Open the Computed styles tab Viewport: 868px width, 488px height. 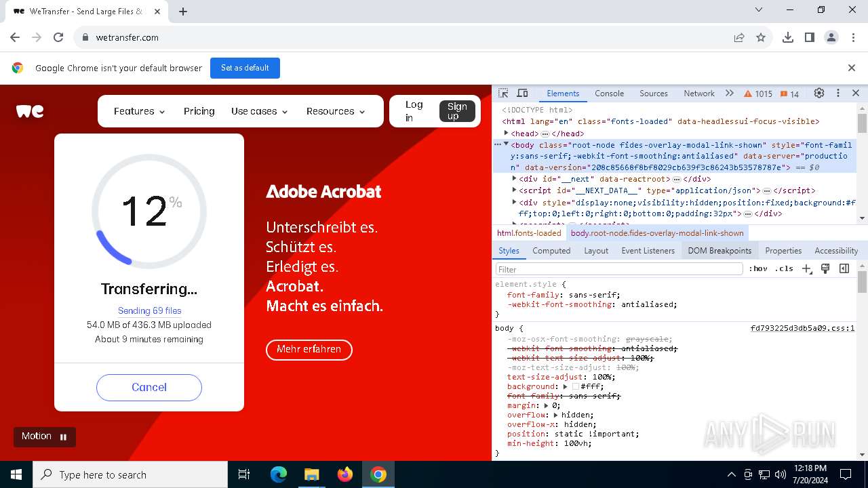tap(551, 251)
